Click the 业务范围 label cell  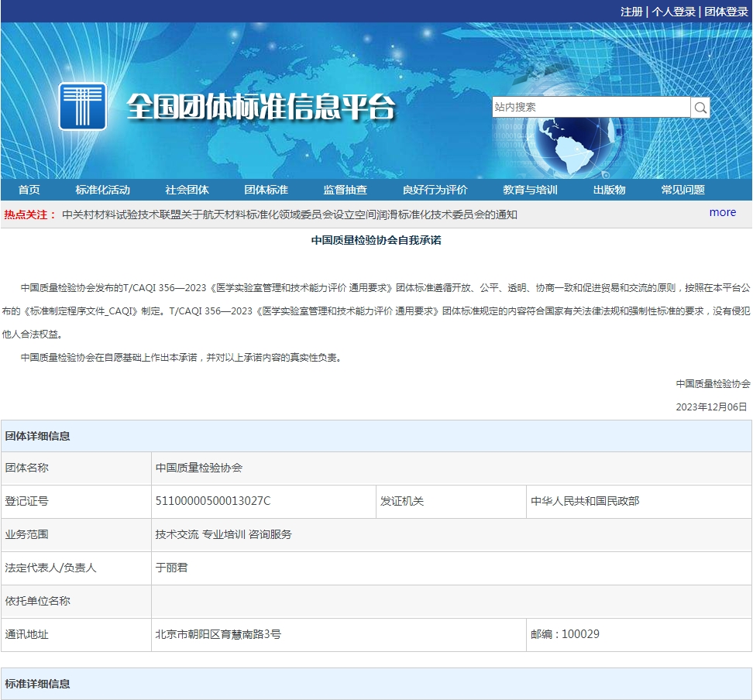tap(76, 534)
